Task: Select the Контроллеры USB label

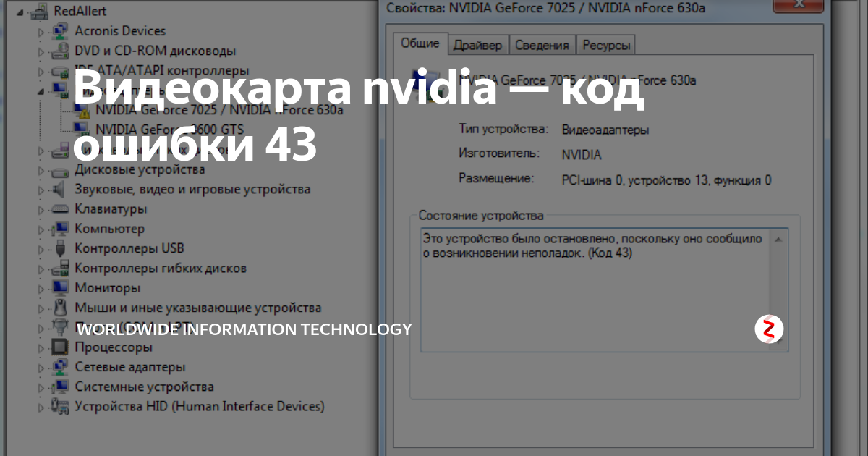Action: (x=129, y=248)
